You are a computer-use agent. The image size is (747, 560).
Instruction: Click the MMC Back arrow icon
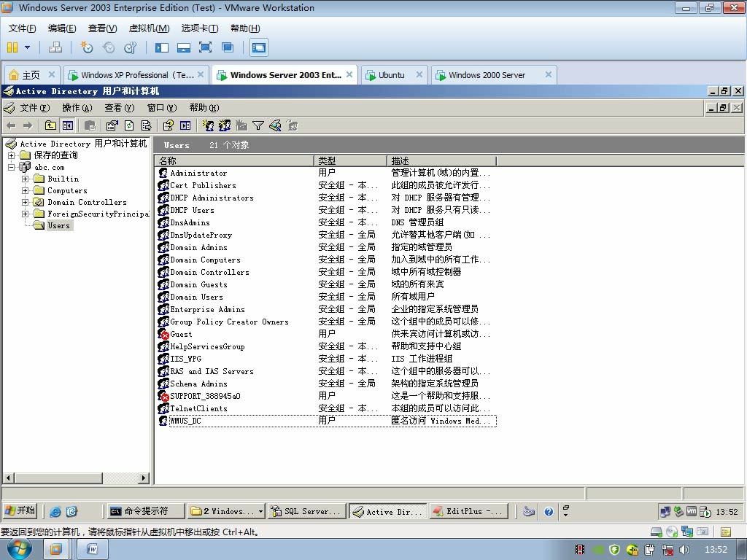click(x=12, y=125)
